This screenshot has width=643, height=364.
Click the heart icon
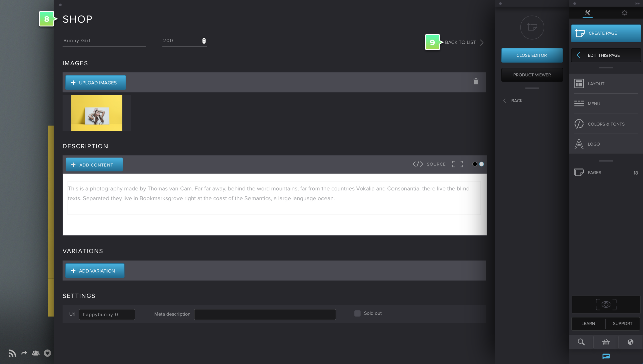click(x=47, y=353)
